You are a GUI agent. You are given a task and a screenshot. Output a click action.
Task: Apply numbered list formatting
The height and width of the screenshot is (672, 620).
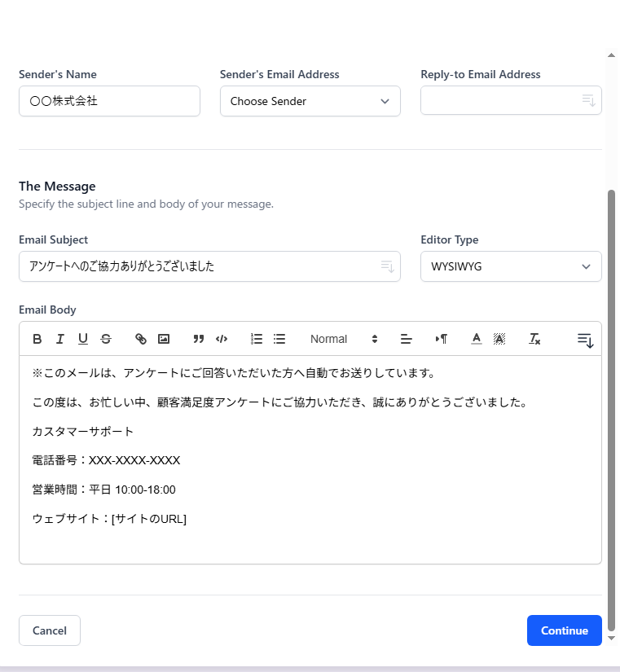(x=257, y=339)
